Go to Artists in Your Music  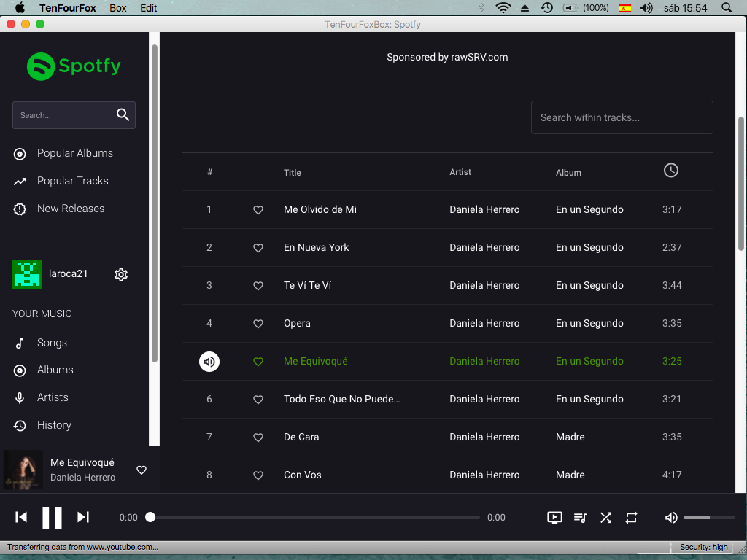(x=53, y=397)
